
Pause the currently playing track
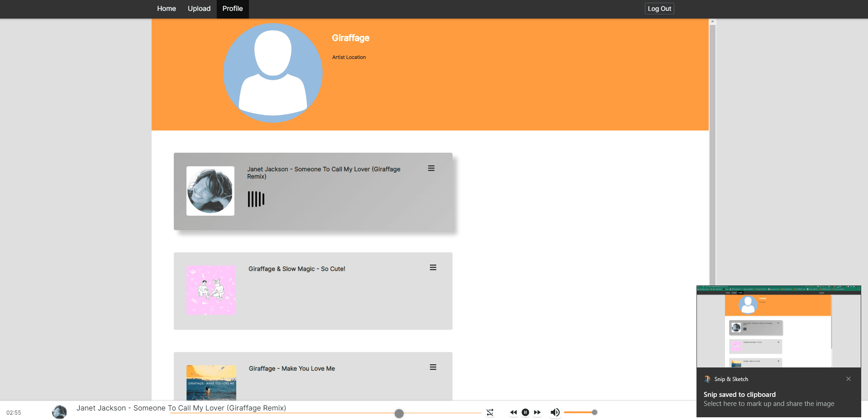pyautogui.click(x=525, y=412)
